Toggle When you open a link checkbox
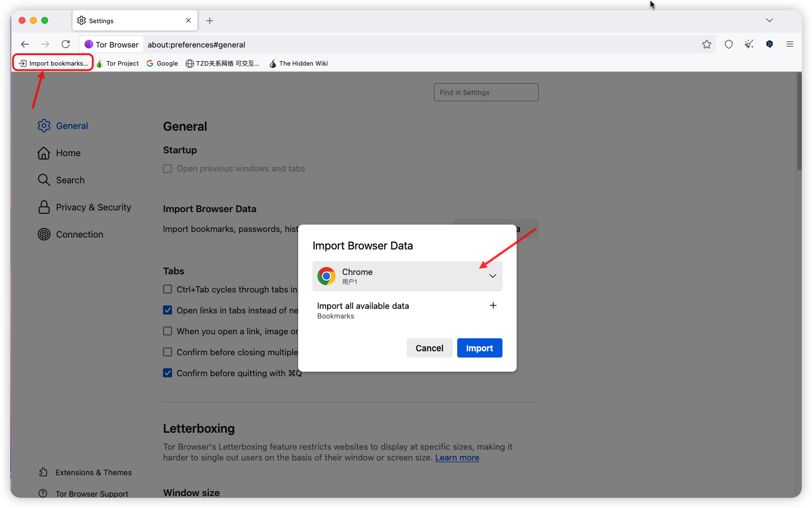 pos(167,331)
